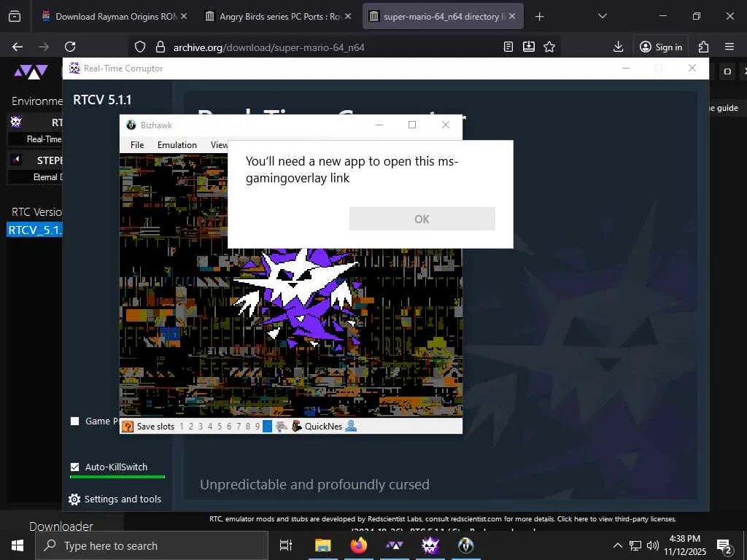
Task: Click the blue user profile status icon
Action: (351, 426)
